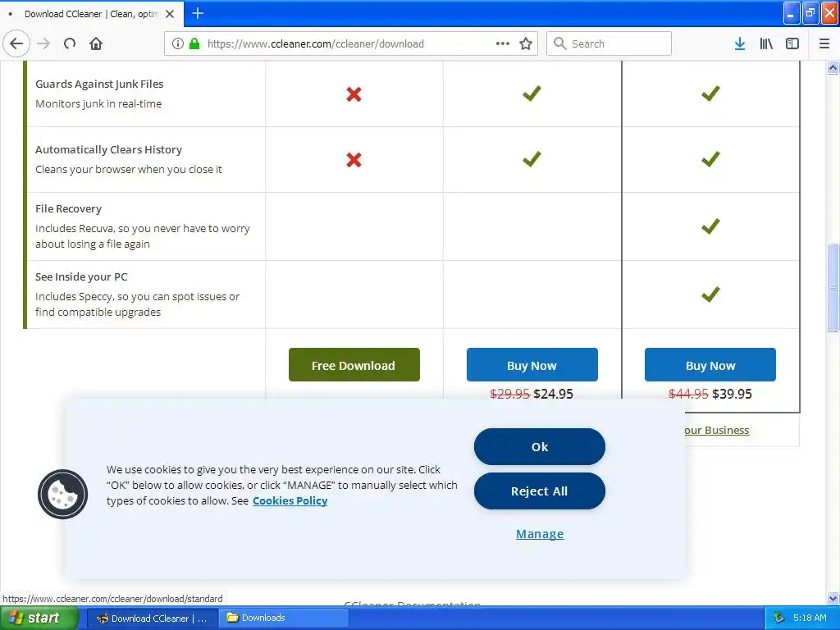Select the Download CCleaner browser tab

click(92, 14)
